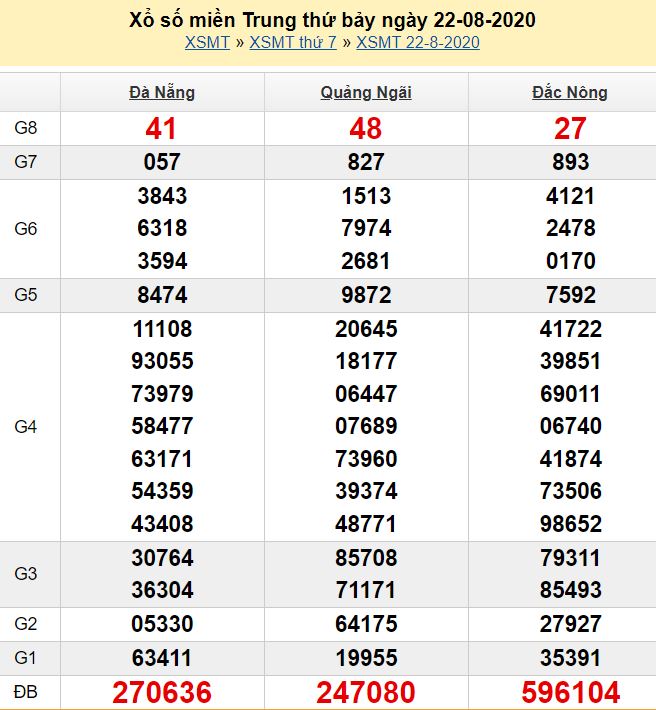
Task: Click Đà Nẵng special prize 270636
Action: [x=162, y=691]
